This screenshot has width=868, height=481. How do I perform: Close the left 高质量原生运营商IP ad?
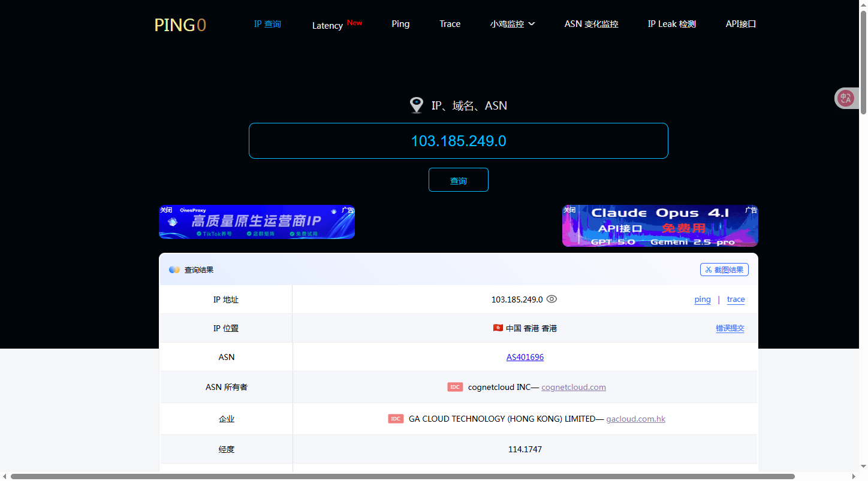[x=166, y=210]
